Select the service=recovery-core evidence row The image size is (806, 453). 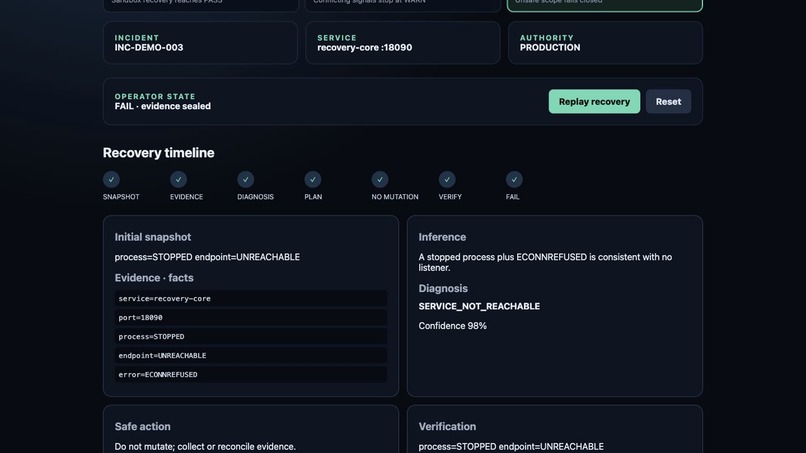point(251,298)
